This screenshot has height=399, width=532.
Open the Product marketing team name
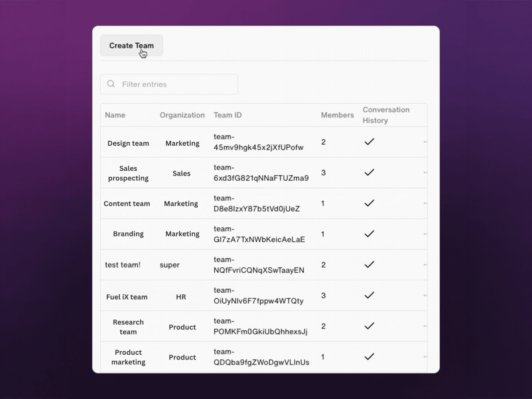[128, 357]
